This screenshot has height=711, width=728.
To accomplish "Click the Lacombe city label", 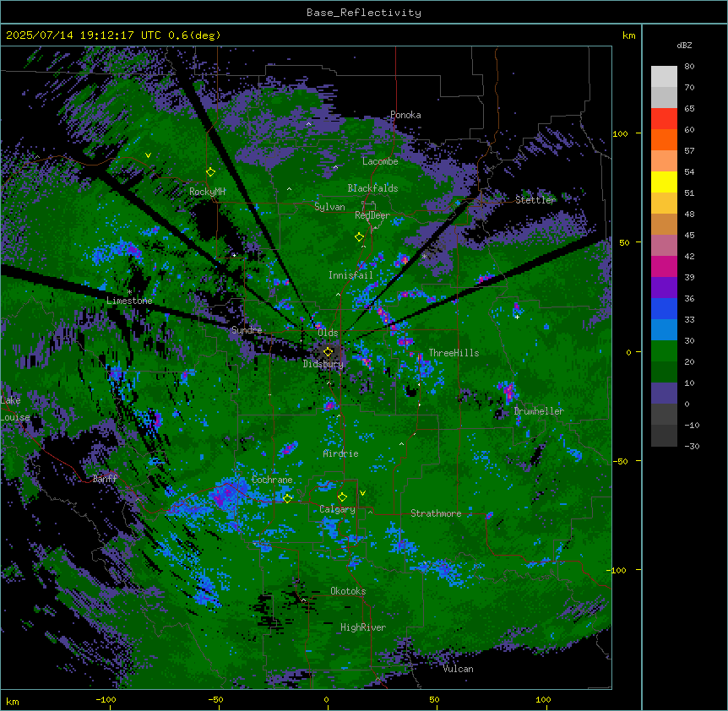I will click(380, 161).
